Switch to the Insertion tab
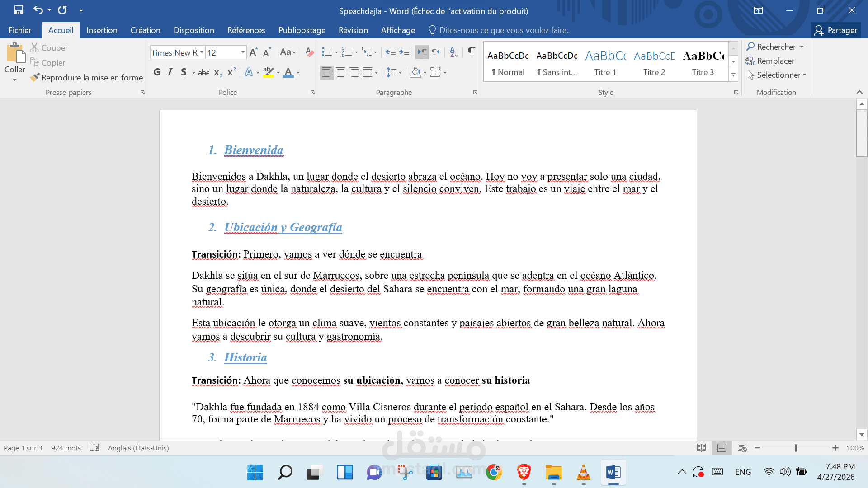The image size is (868, 488). click(102, 30)
